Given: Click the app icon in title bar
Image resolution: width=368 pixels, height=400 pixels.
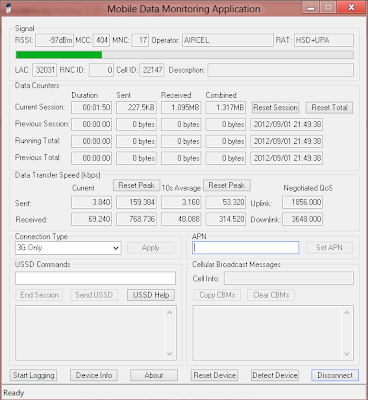Looking at the screenshot, I should (x=8, y=8).
